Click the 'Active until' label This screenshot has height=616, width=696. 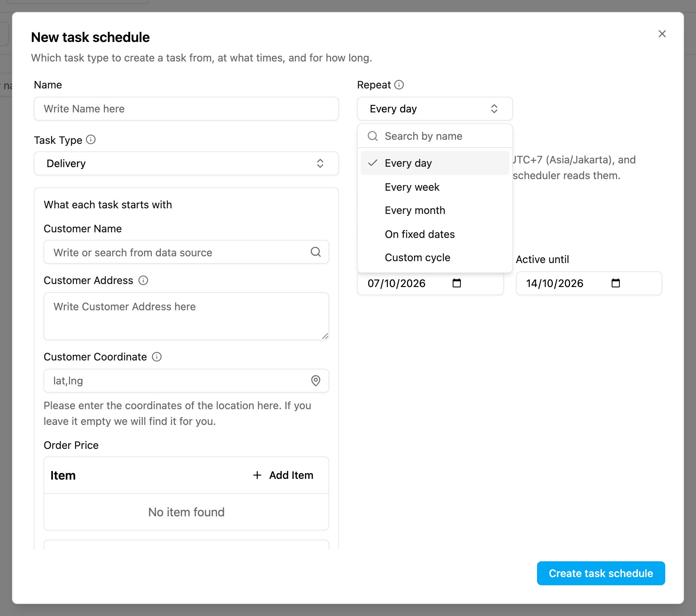point(542,259)
